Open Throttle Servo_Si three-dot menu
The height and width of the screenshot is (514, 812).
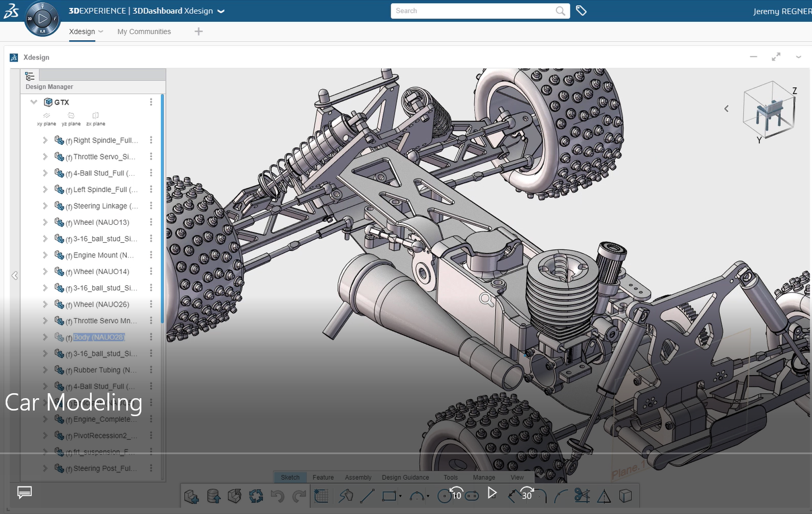coord(151,157)
